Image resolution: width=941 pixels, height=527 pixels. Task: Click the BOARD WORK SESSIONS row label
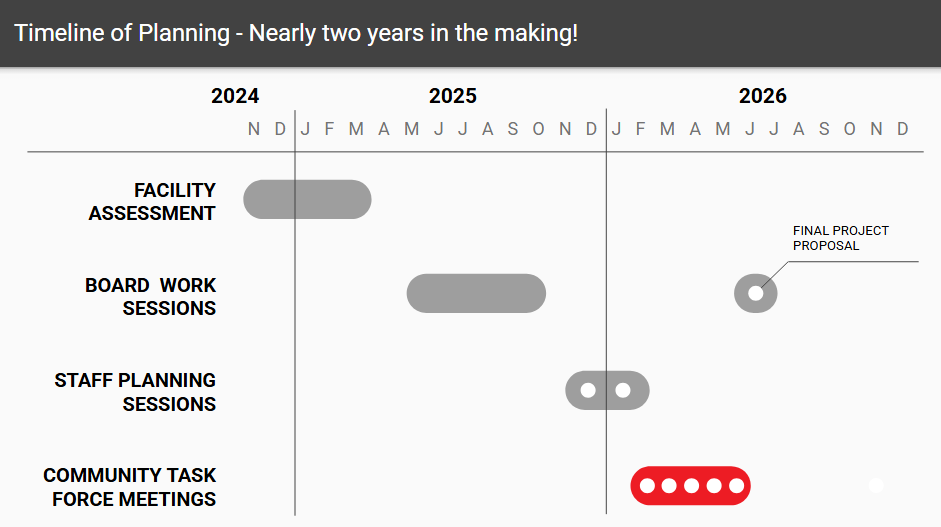(150, 297)
